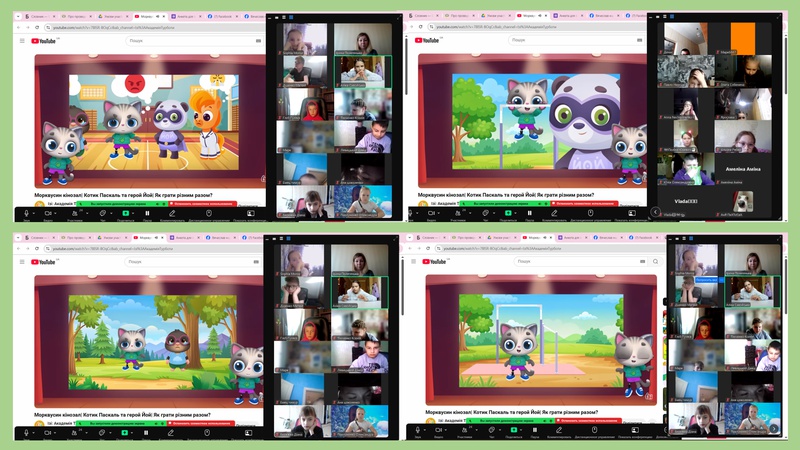
Task: Click Zoom Annotate pencil in top-right screenshot toolbar
Action: 554,213
